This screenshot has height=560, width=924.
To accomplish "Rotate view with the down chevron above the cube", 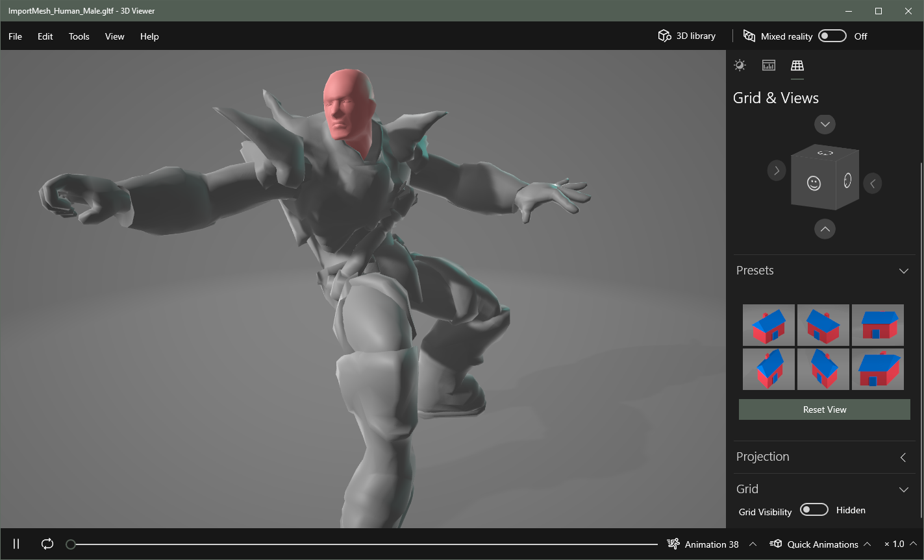I will (x=825, y=124).
